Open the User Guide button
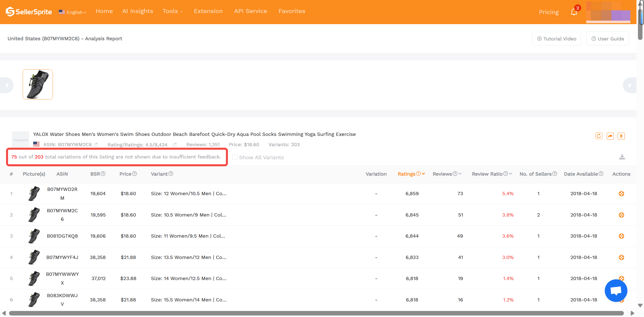Image resolution: width=644 pixels, height=317 pixels. point(608,39)
